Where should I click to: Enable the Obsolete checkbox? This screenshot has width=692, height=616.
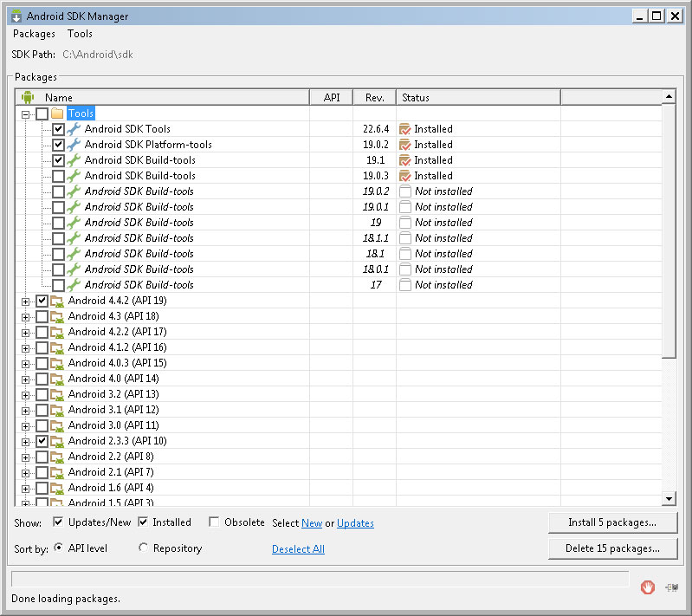click(x=214, y=522)
